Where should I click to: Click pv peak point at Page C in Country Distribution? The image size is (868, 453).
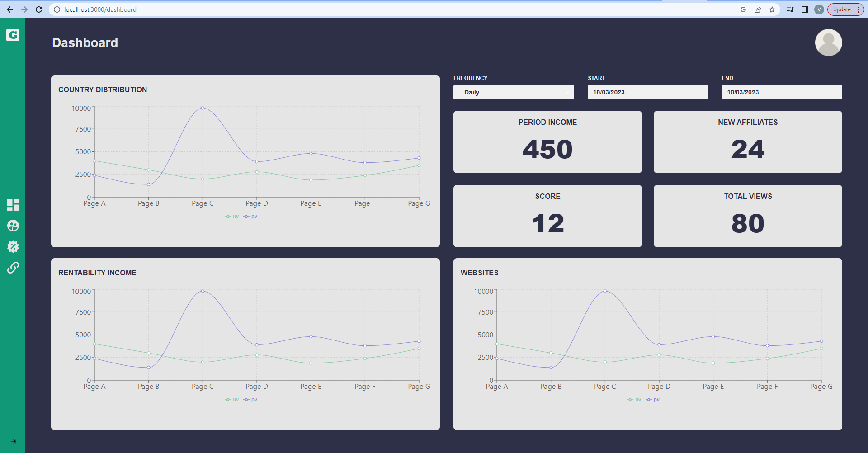(x=203, y=108)
